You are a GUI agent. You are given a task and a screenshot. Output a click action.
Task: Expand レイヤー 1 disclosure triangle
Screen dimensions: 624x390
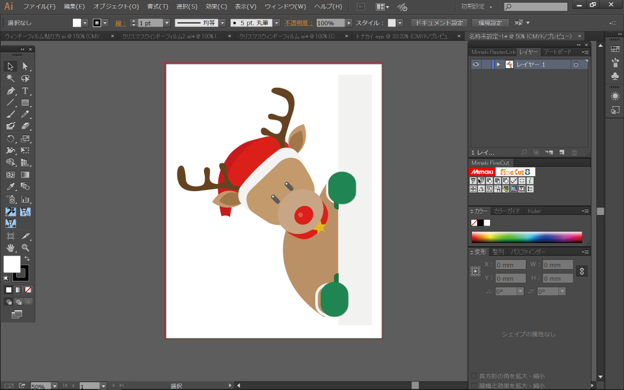(498, 64)
